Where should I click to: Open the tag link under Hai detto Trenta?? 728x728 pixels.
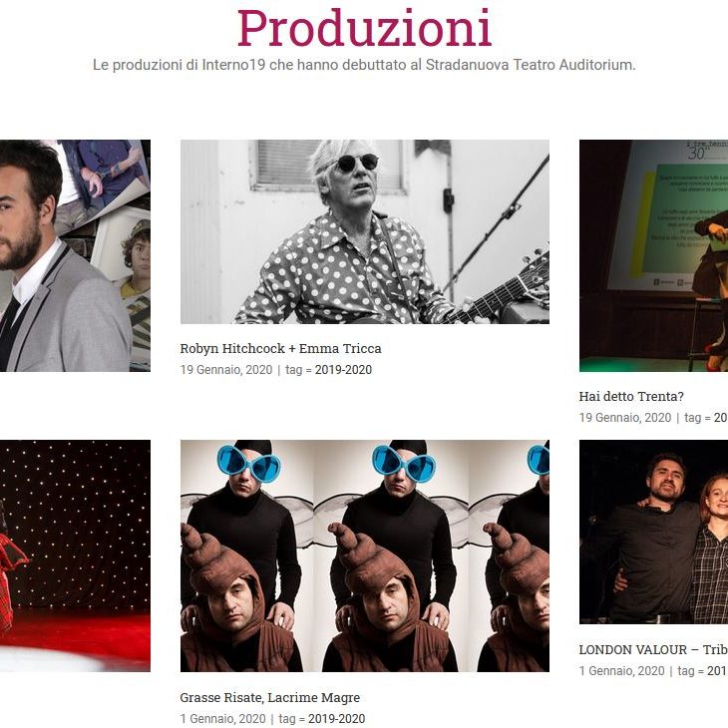(x=721, y=418)
